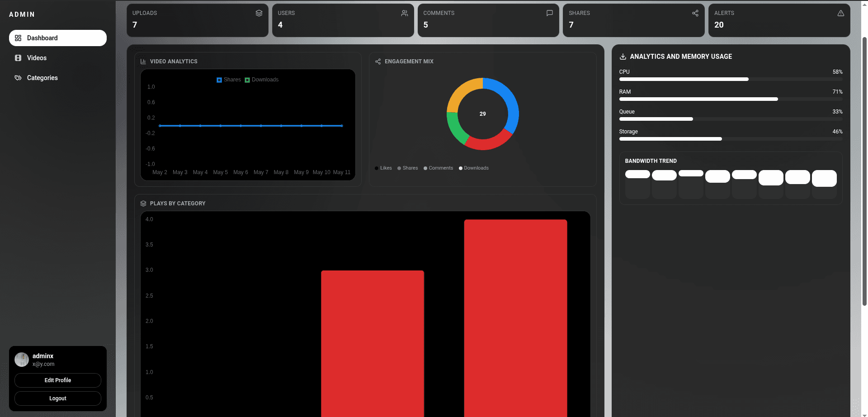Viewport: 868px width, 417px height.
Task: Click the Categories tags icon
Action: [18, 78]
